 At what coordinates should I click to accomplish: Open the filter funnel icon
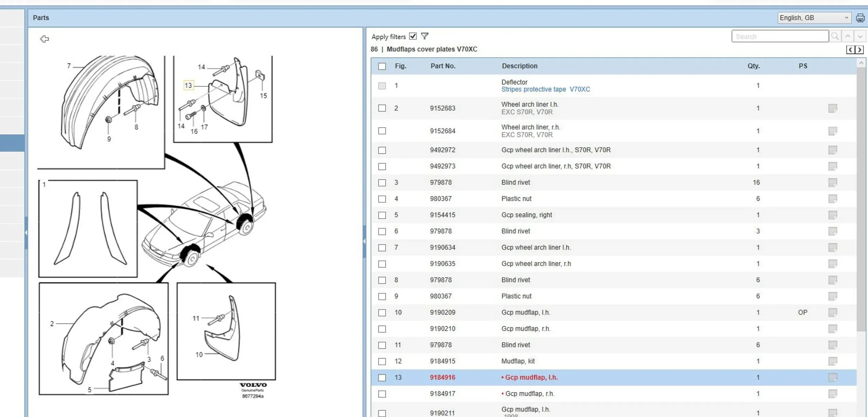(x=425, y=36)
